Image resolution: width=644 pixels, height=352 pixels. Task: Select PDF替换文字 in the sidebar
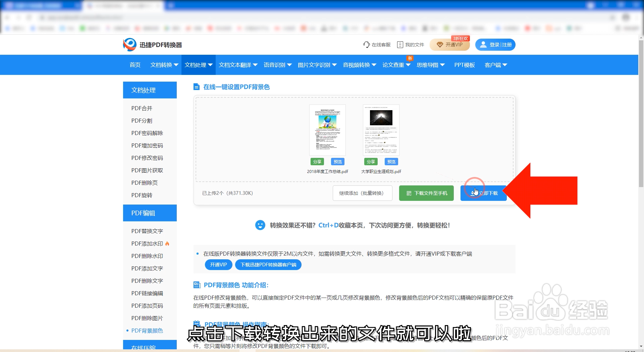coord(147,231)
